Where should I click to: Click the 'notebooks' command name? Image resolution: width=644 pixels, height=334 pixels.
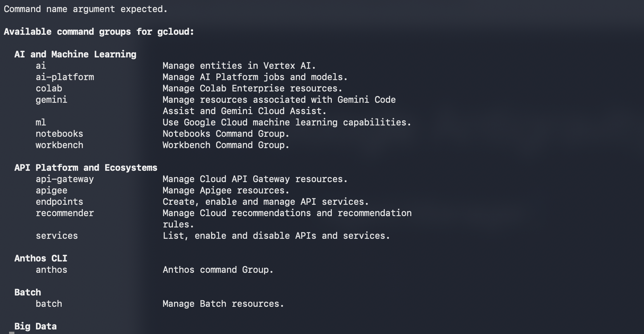tap(59, 134)
